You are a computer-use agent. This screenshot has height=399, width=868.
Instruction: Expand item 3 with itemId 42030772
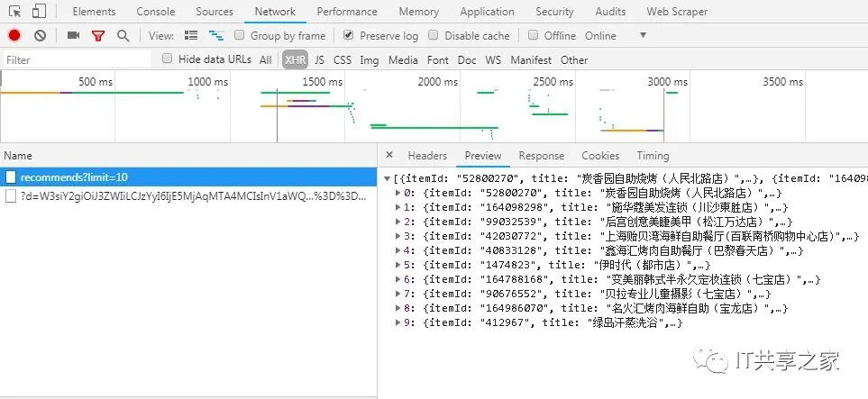coord(397,236)
